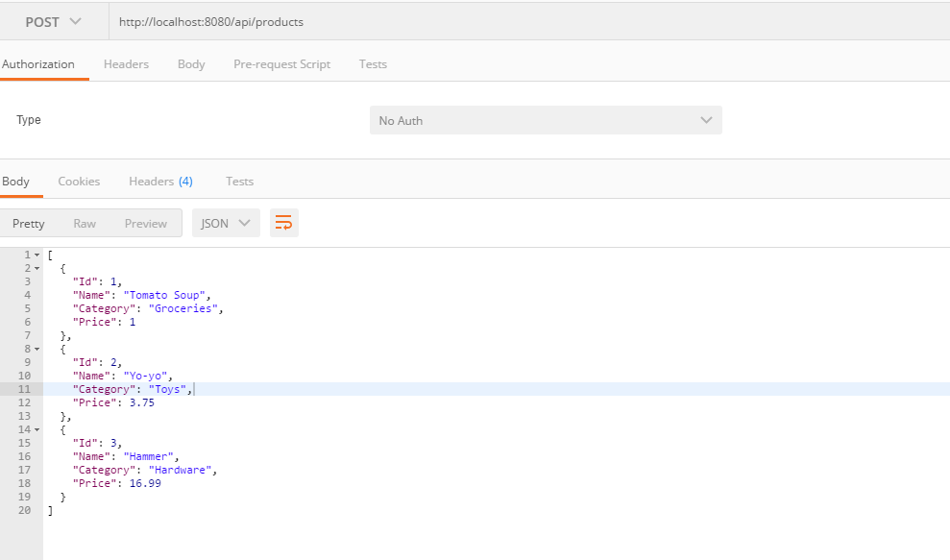
Task: Switch to the request Headers tab
Action: [126, 63]
